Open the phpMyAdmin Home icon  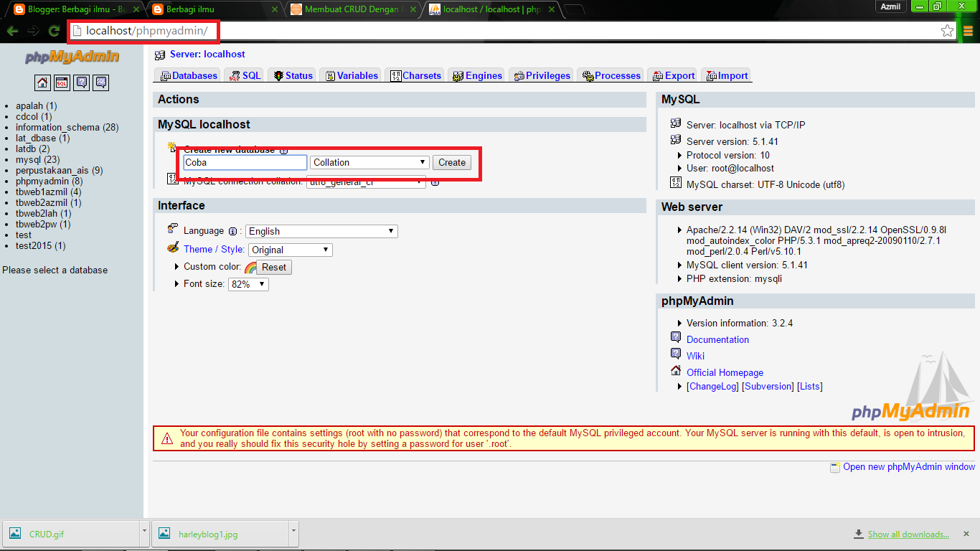tap(42, 82)
